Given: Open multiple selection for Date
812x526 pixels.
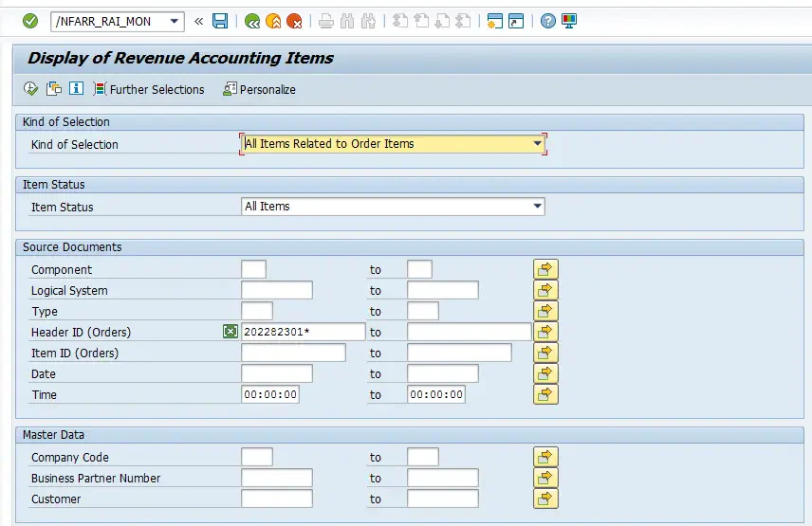Looking at the screenshot, I should point(545,373).
